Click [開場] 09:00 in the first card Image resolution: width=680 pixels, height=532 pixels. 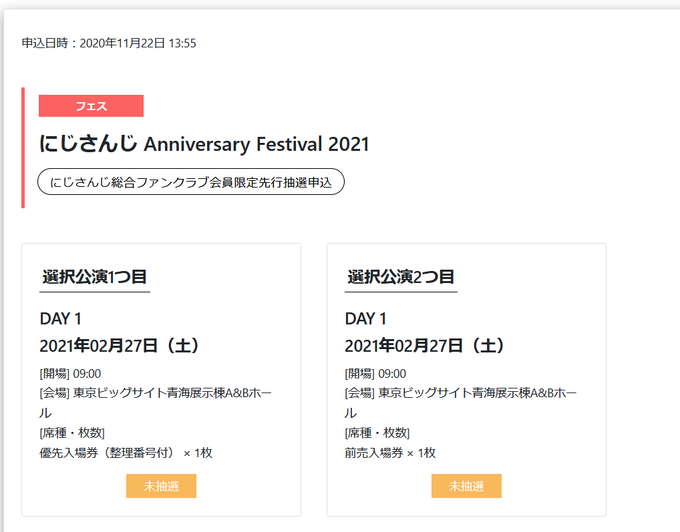(x=70, y=374)
